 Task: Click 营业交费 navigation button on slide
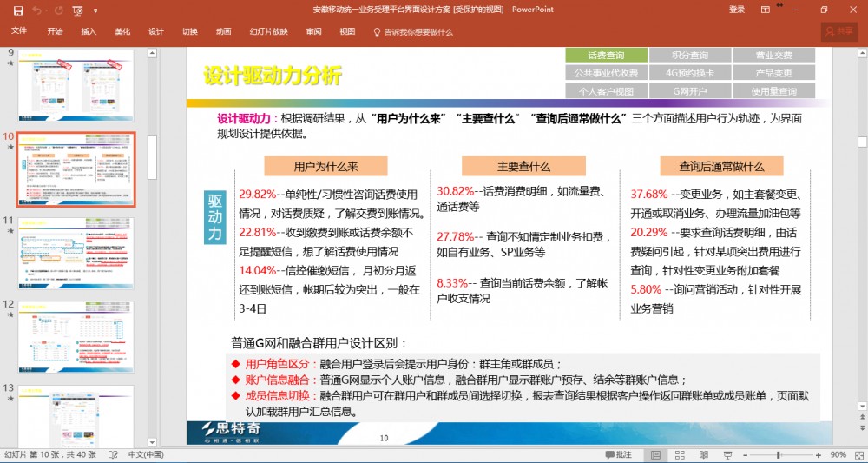(774, 55)
